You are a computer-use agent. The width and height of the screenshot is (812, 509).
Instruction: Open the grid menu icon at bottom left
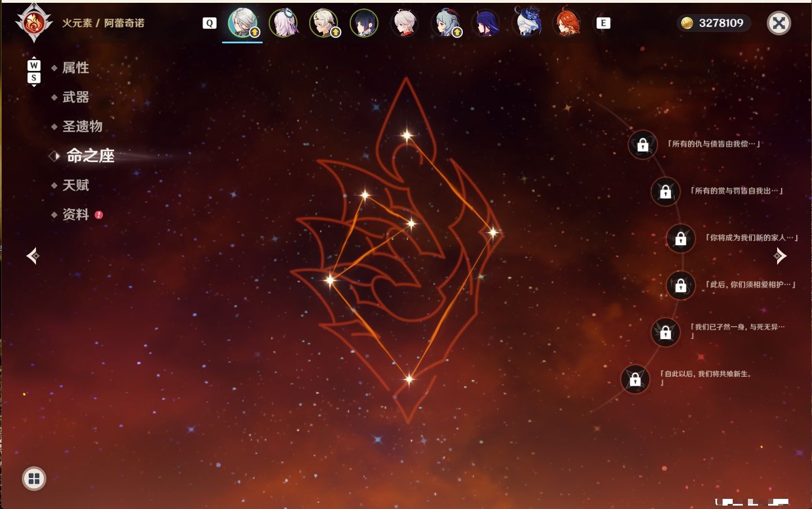point(34,479)
